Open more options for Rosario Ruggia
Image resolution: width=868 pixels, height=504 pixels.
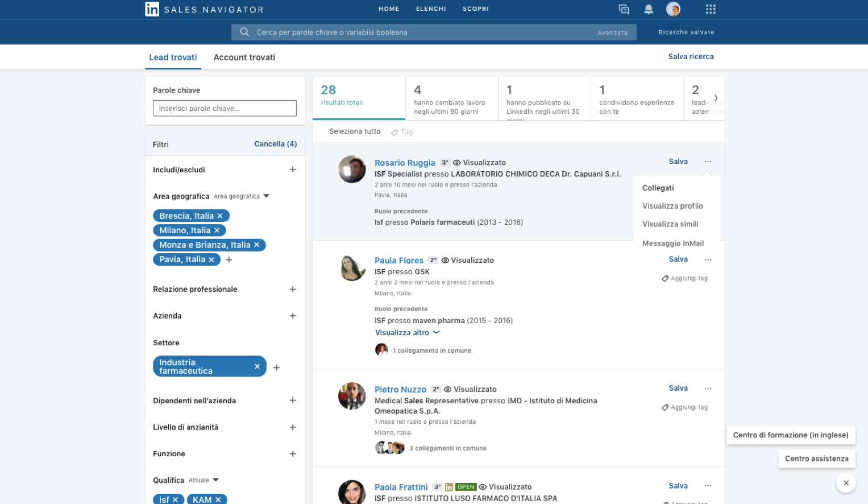[708, 162]
